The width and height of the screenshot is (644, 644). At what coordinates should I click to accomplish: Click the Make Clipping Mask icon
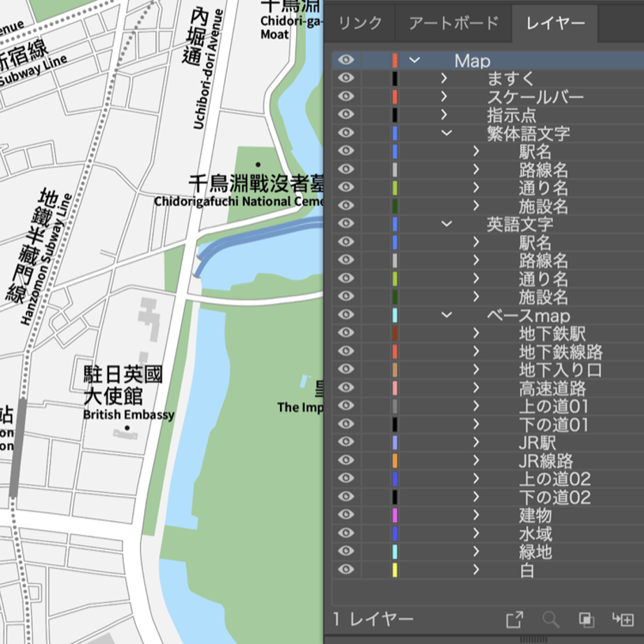click(x=587, y=619)
